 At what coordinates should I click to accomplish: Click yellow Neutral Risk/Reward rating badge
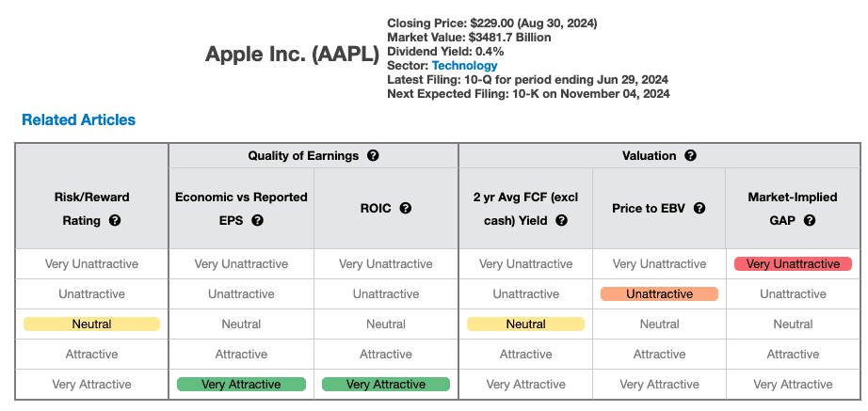91,324
